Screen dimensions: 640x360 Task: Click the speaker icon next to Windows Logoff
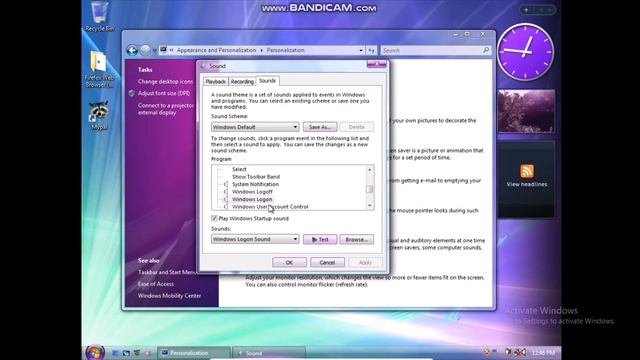coord(226,192)
